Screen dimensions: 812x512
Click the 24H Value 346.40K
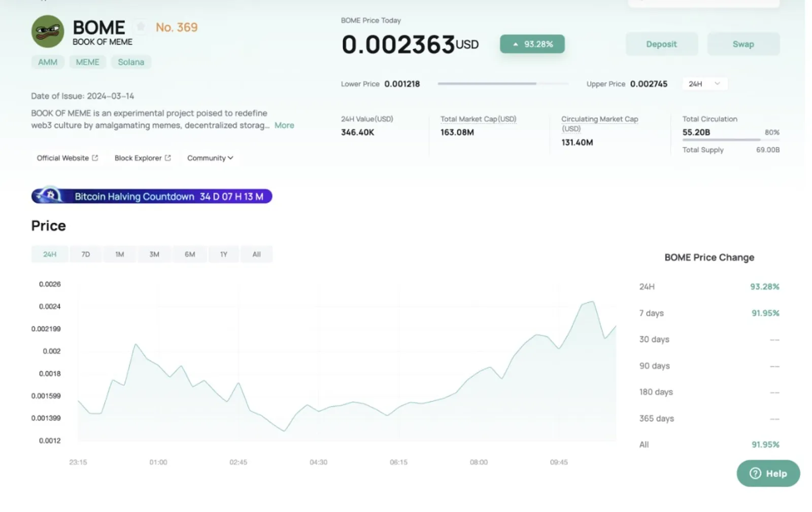coord(358,132)
